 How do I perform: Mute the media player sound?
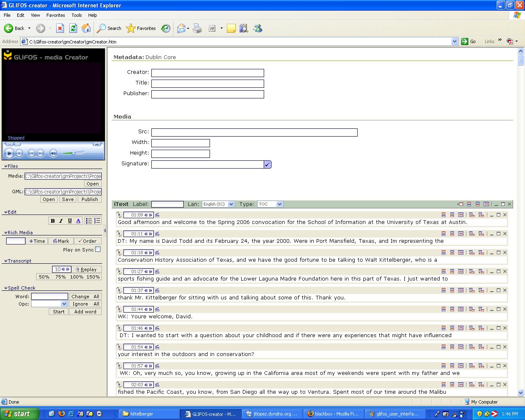pos(53,153)
